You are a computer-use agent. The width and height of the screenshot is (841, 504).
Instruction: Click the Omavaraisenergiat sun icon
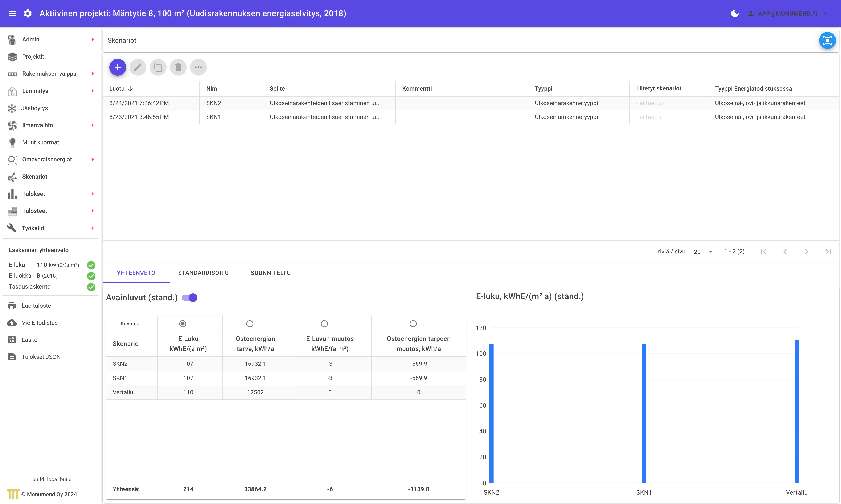coord(12,160)
